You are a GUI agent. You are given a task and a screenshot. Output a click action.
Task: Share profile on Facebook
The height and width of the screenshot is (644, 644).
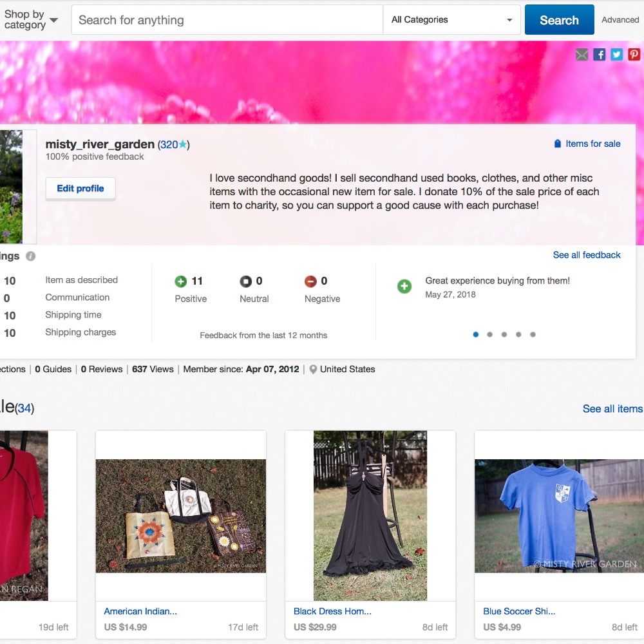pyautogui.click(x=599, y=55)
